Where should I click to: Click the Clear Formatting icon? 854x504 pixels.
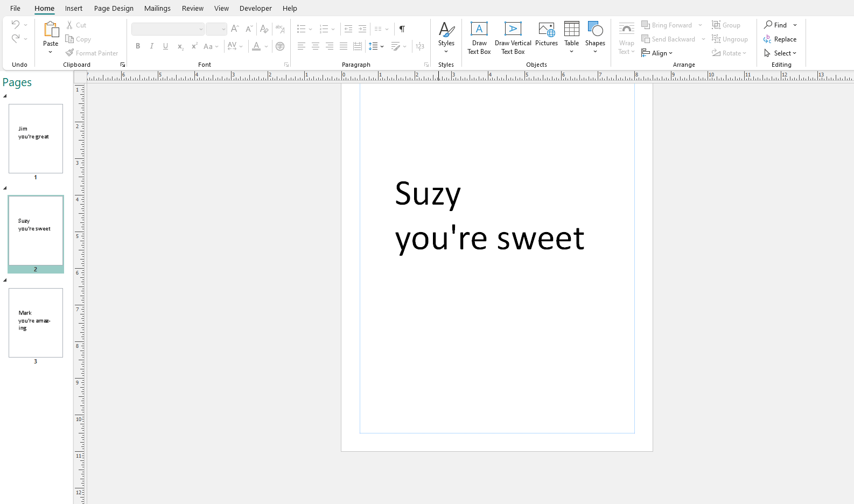[x=264, y=29]
